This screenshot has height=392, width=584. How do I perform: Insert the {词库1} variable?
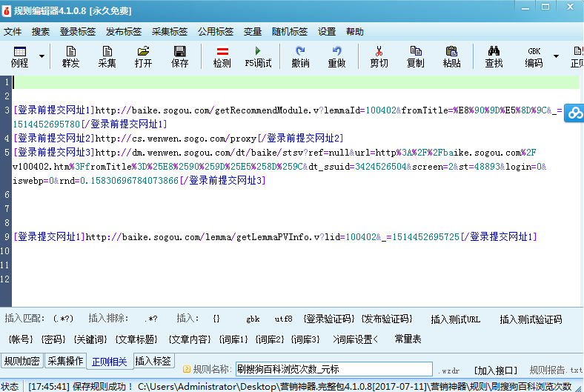click(x=233, y=339)
